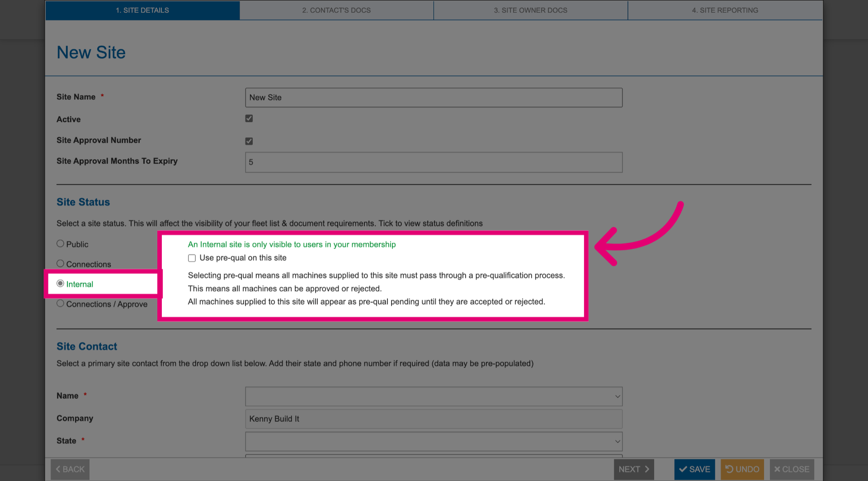Click the internal site visibility description text
This screenshot has height=481, width=868.
[x=292, y=245]
